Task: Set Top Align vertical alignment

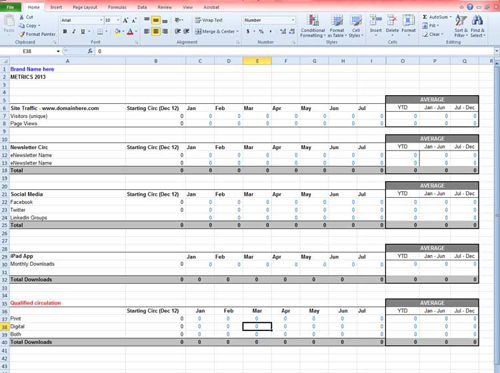Action: (147, 20)
